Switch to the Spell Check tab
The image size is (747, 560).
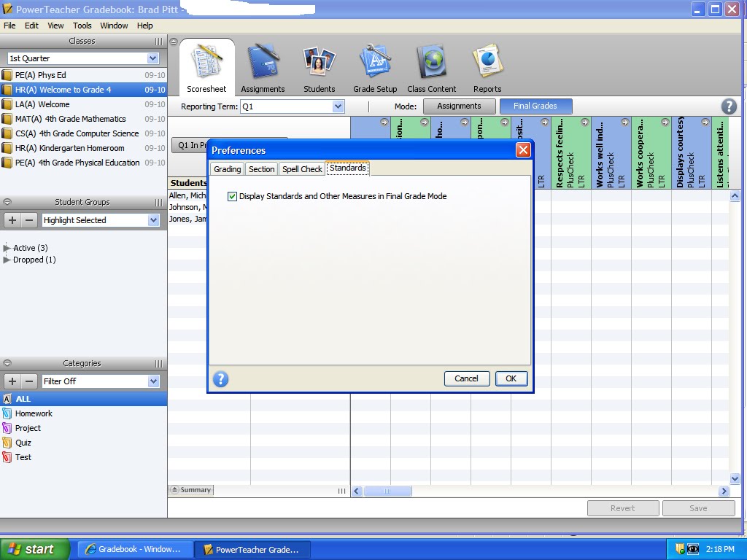coord(302,169)
